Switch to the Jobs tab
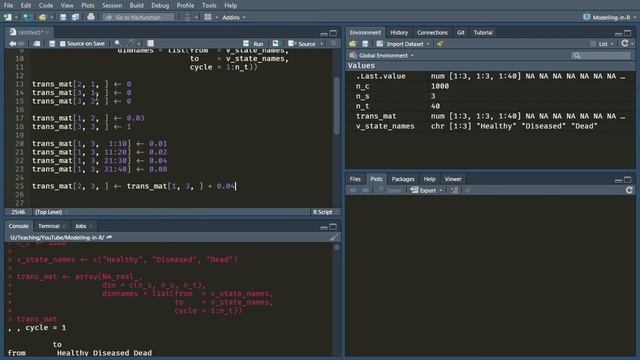This screenshot has width=640, height=360. (81, 226)
